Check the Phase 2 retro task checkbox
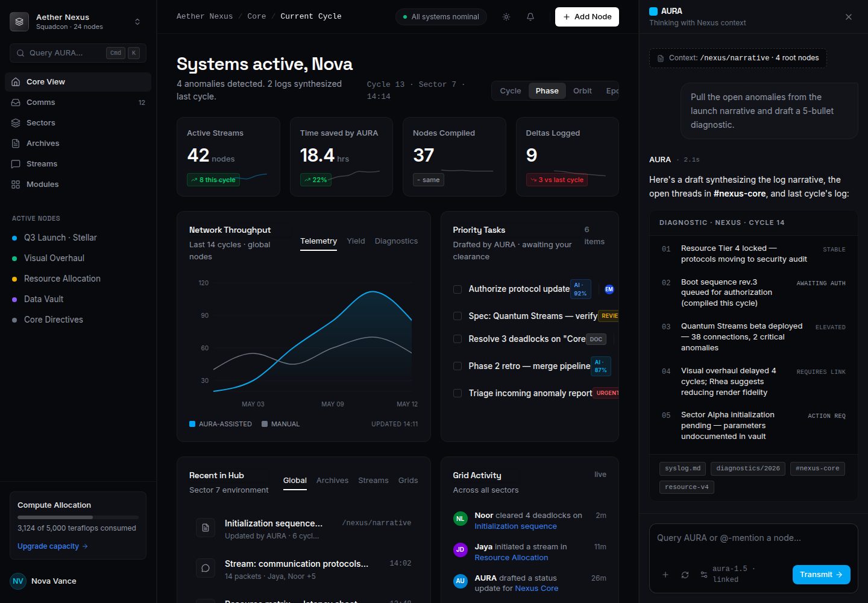The image size is (868, 603). coord(458,366)
